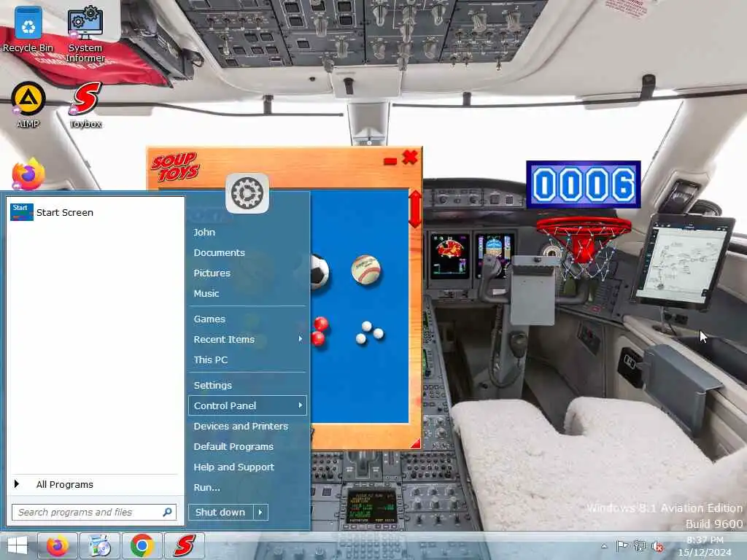Click the red scroll arrows in Soup Toys

[415, 209]
